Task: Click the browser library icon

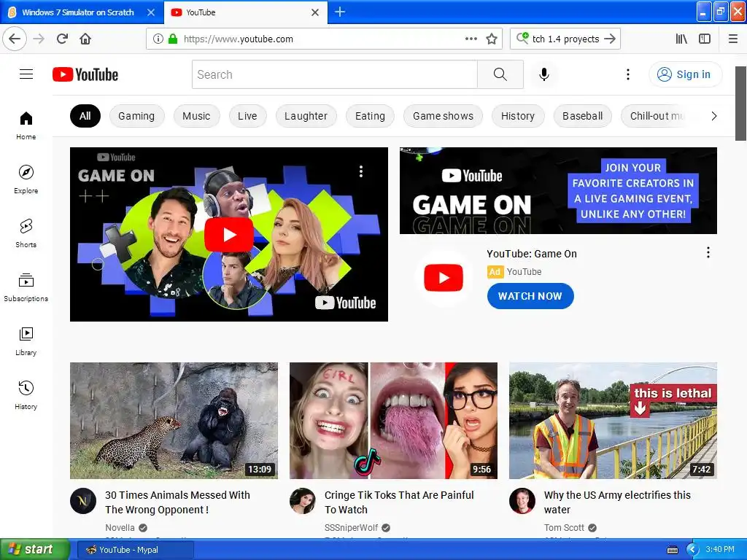Action: [x=681, y=39]
